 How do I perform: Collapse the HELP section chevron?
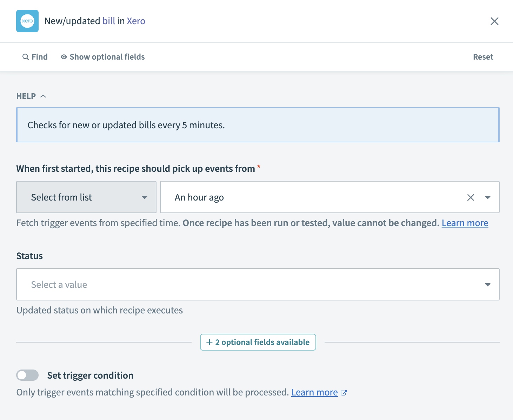click(x=43, y=96)
